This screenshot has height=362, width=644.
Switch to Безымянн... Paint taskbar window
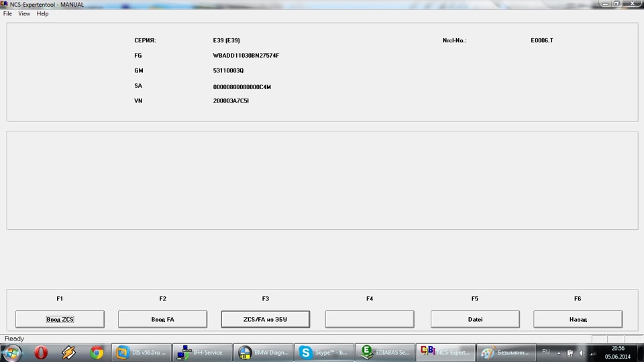click(x=506, y=353)
